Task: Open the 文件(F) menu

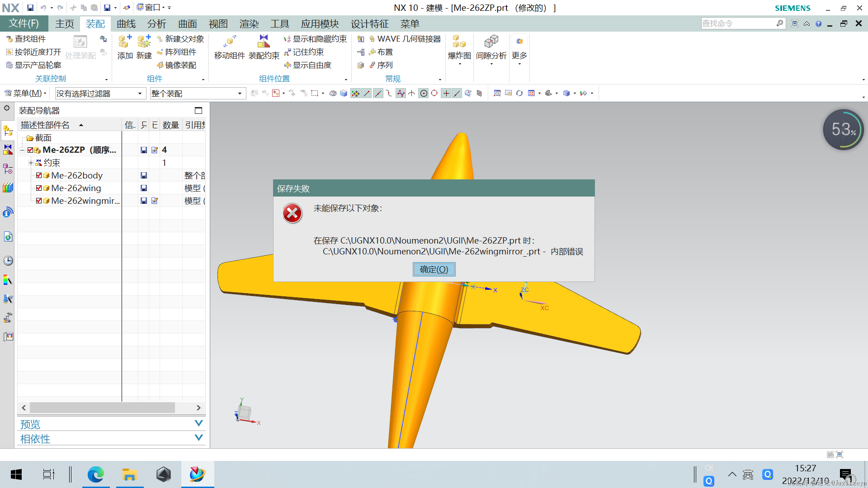Action: pyautogui.click(x=24, y=23)
